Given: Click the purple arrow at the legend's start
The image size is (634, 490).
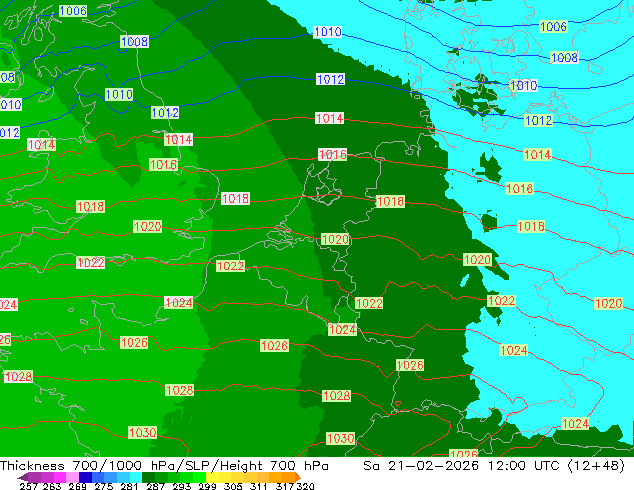Looking at the screenshot, I should tap(23, 477).
